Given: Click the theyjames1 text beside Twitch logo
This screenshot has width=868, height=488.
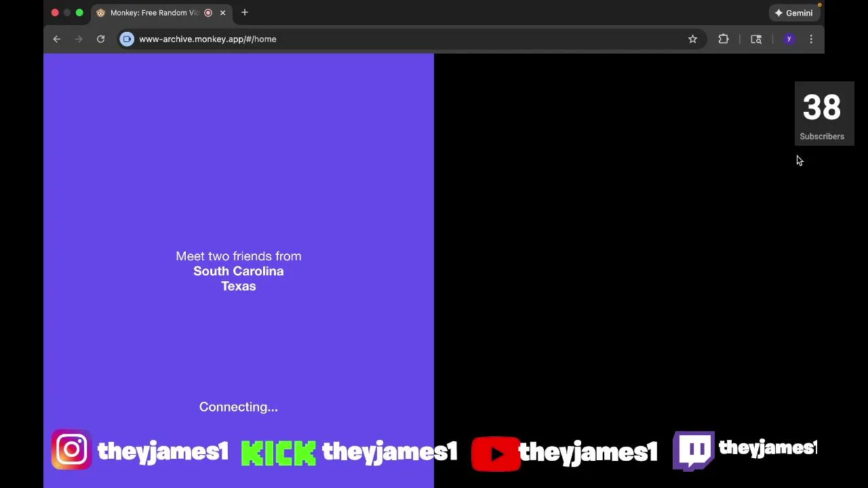Looking at the screenshot, I should (x=768, y=447).
